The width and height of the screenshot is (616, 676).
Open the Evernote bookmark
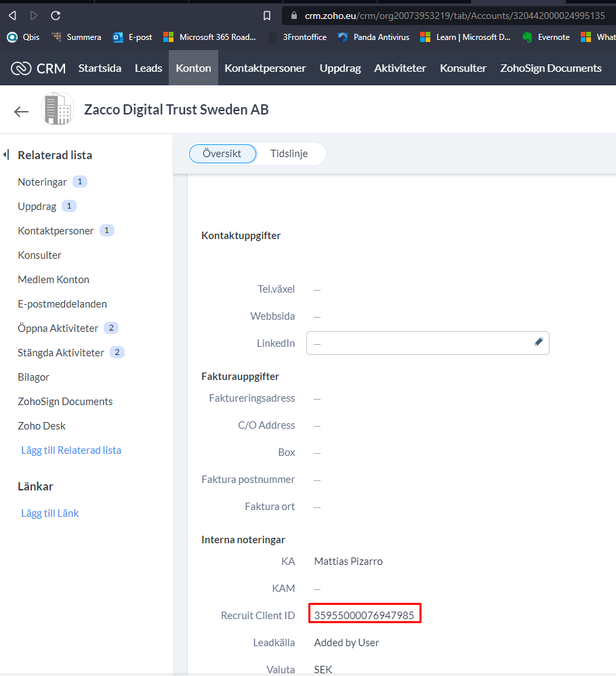click(x=546, y=37)
